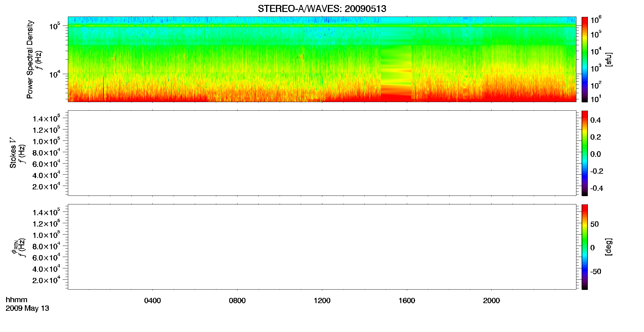Click the 8.0×10^4 tick in bottom panel

coord(46,246)
